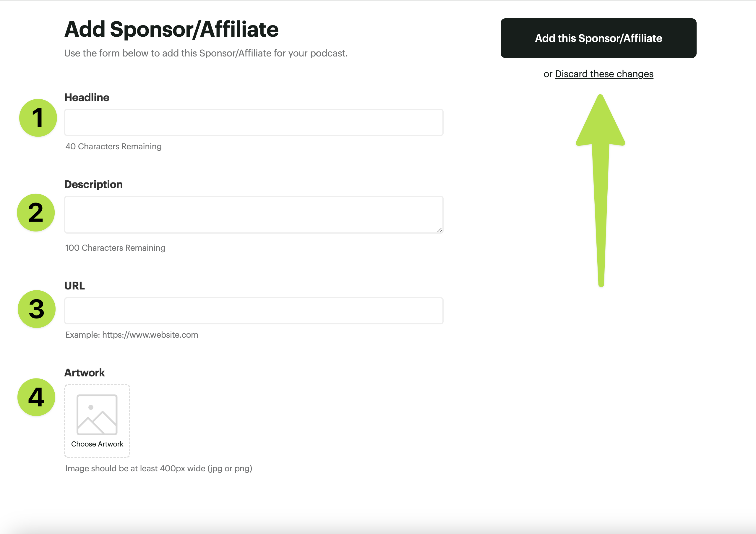
Task: Click the green circle numbered 1
Action: click(x=38, y=118)
